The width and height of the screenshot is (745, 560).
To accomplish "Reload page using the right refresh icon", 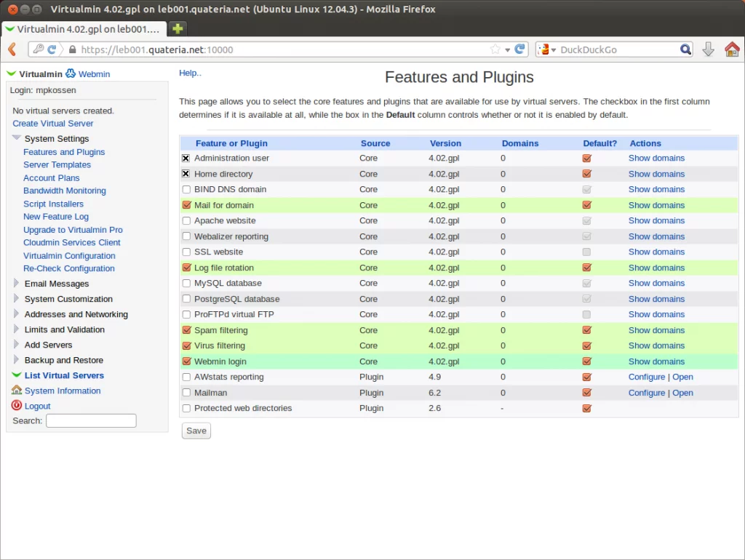I will point(519,49).
